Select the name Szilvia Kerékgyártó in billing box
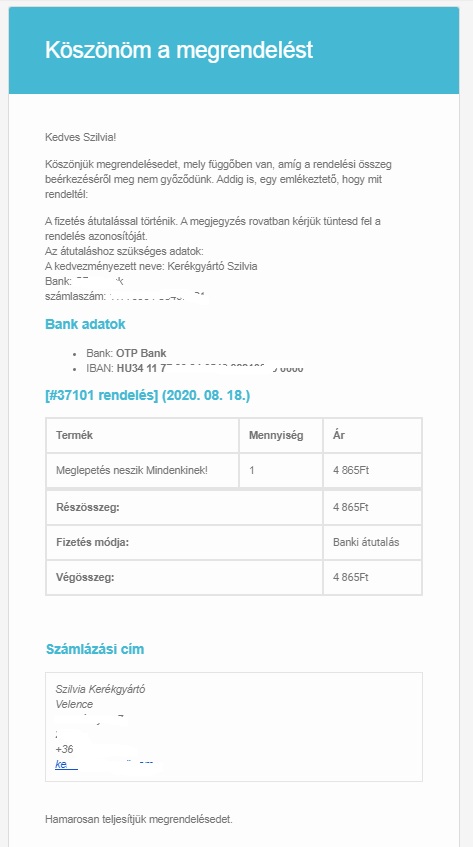Screen dimensions: 473x847 100,689
